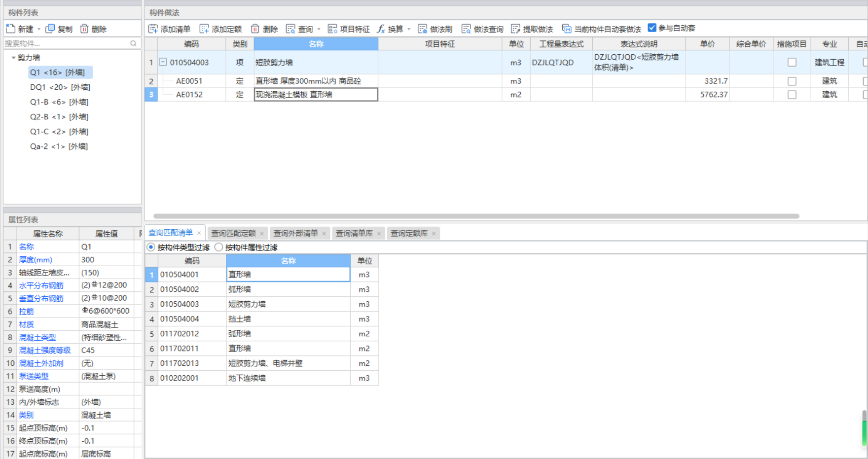The width and height of the screenshot is (868, 459).
Task: Click 删除 in the component list toolbar
Action: coord(93,29)
